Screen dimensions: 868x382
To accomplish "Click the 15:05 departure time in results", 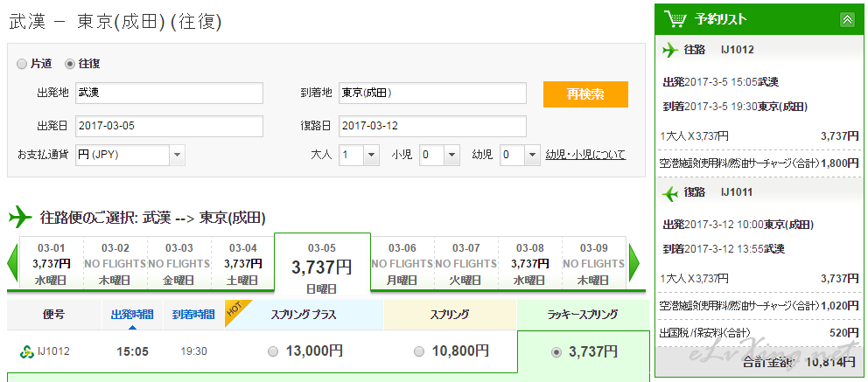I will coord(132,351).
